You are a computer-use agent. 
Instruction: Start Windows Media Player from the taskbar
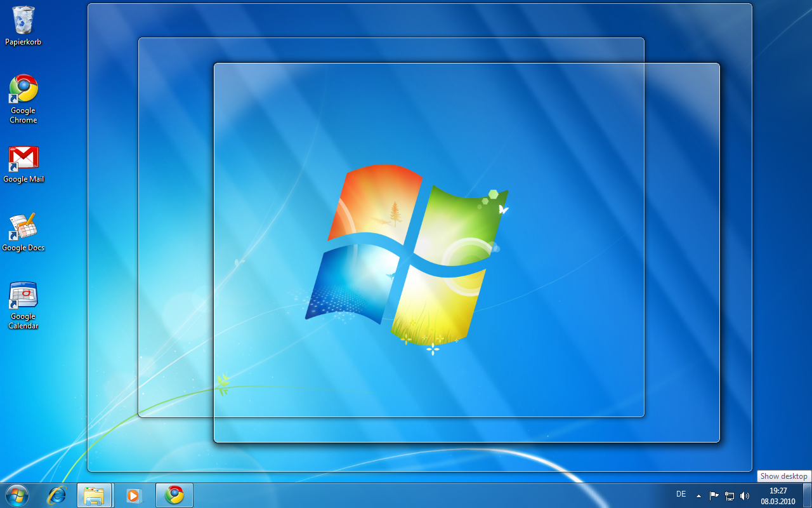coord(134,495)
